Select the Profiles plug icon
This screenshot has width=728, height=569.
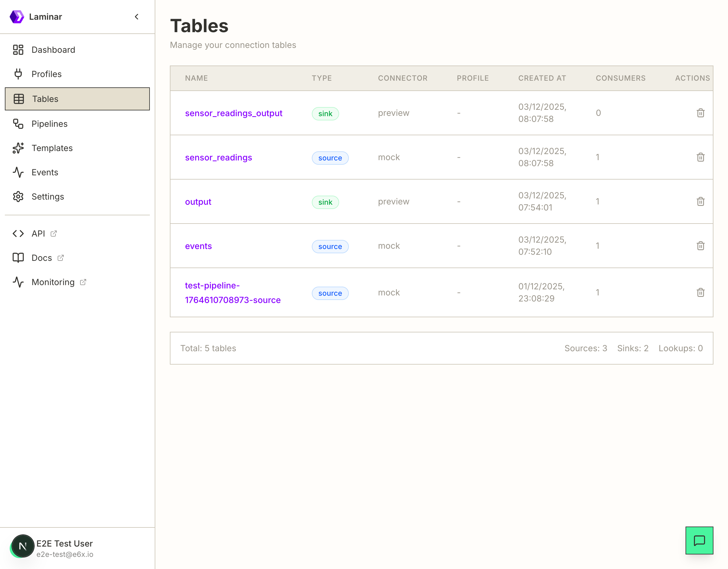coord(18,74)
